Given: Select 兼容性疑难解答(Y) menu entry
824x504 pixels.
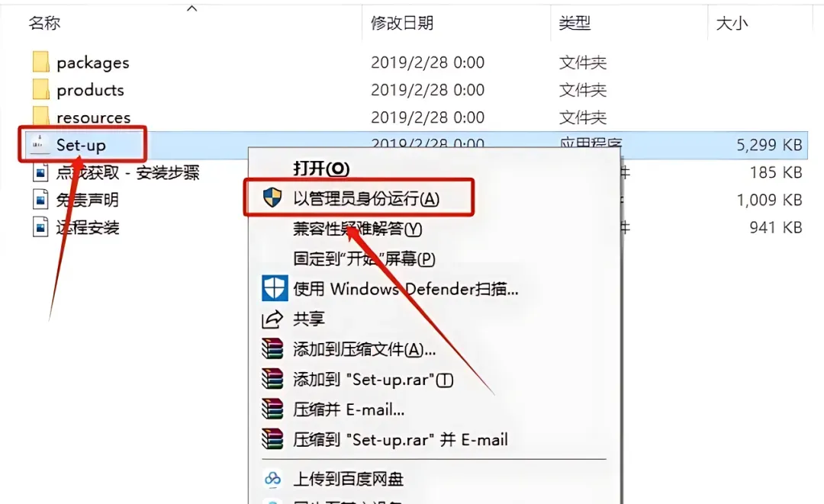Looking at the screenshot, I should tap(357, 229).
